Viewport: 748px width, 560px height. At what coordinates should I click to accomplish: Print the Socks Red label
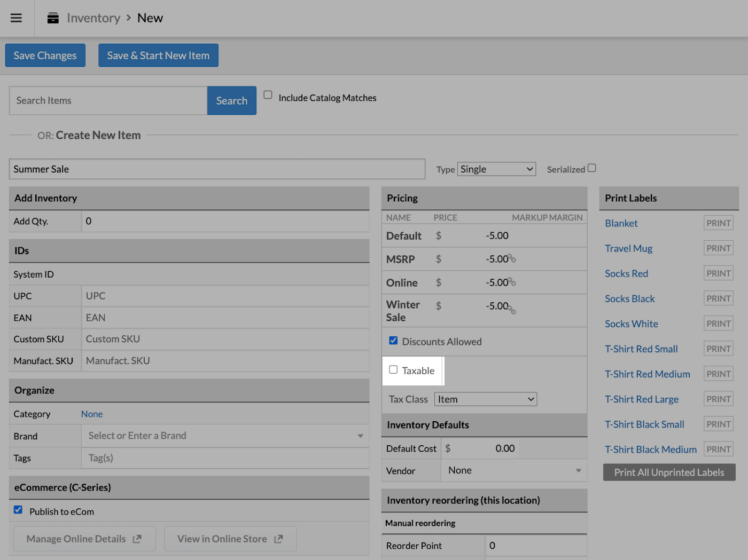719,273
